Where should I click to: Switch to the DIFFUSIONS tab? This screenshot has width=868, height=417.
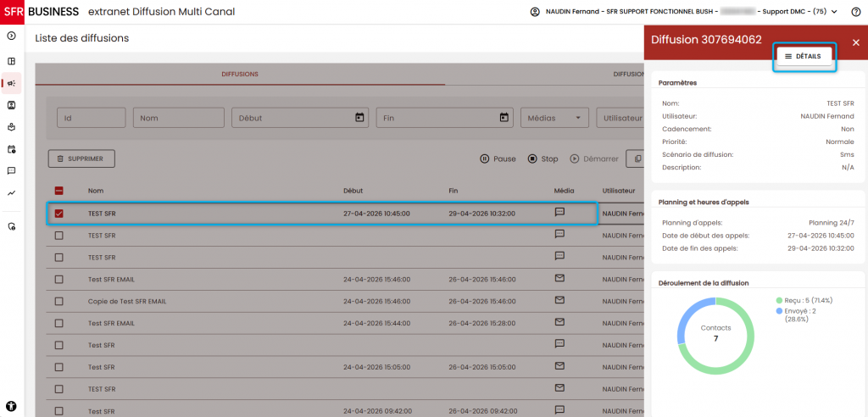click(240, 75)
